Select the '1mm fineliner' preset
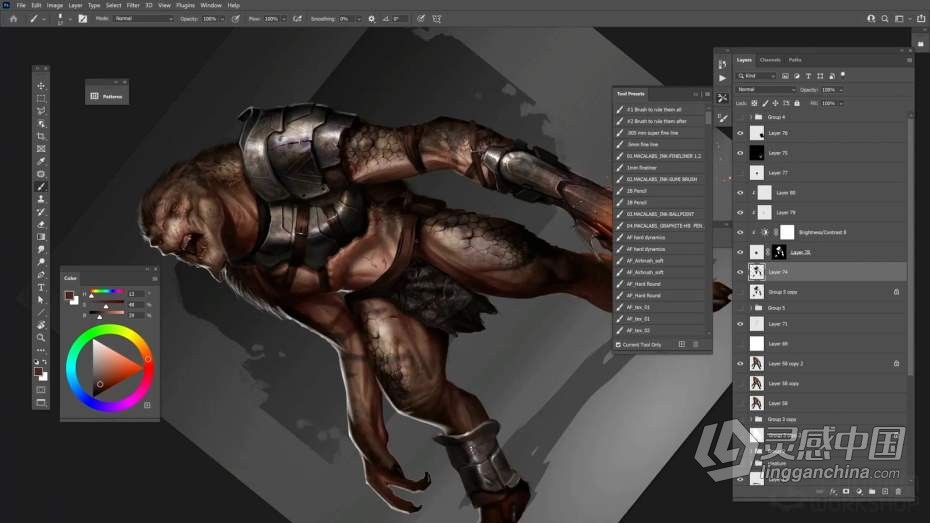This screenshot has height=523, width=930. [x=660, y=168]
